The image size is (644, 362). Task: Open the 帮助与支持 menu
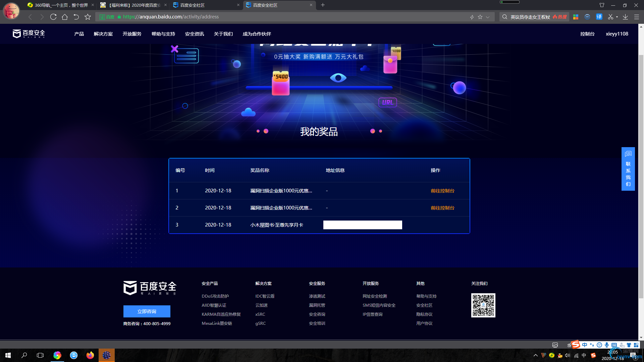pos(163,34)
